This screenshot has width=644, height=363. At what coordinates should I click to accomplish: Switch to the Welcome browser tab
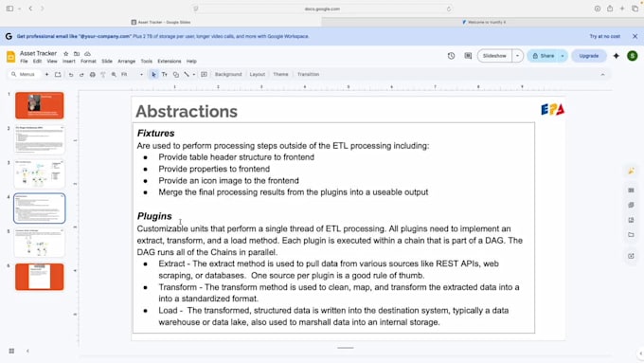click(x=483, y=22)
